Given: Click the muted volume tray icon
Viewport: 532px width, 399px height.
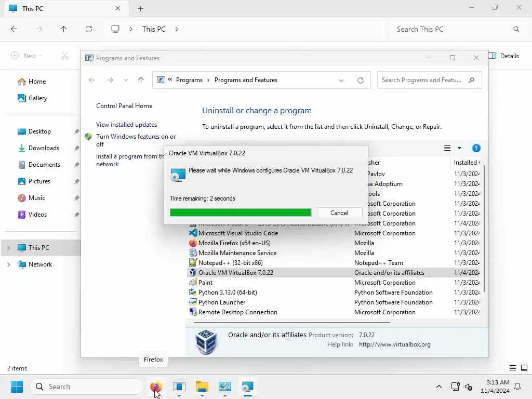Looking at the screenshot, I should 469,387.
